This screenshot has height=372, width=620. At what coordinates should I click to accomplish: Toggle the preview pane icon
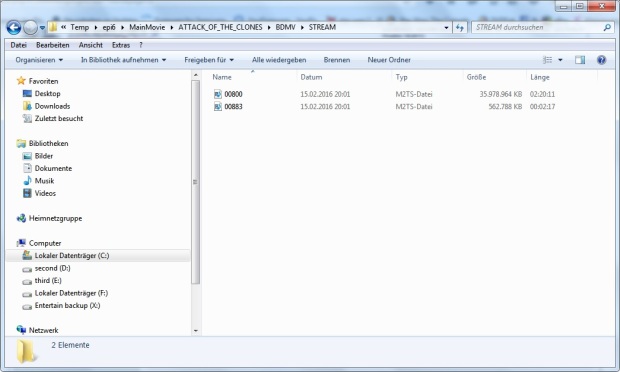(580, 60)
